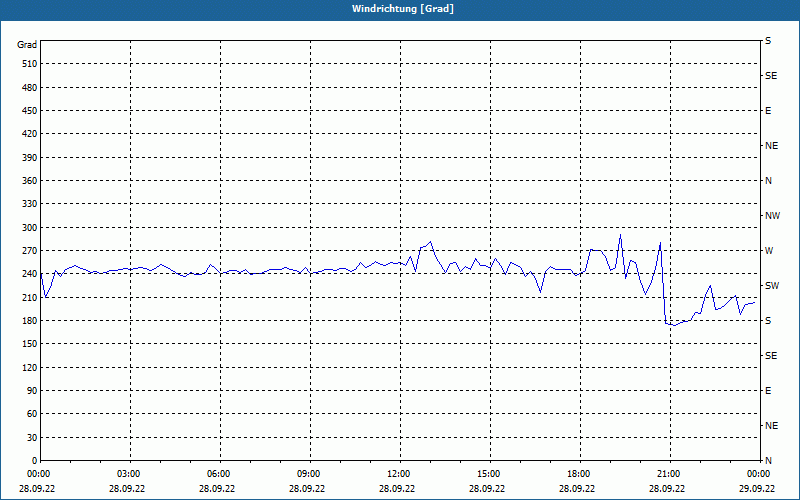The height and width of the screenshot is (500, 800).
Task: Select the 390 y-axis tick label
Action: (29, 158)
